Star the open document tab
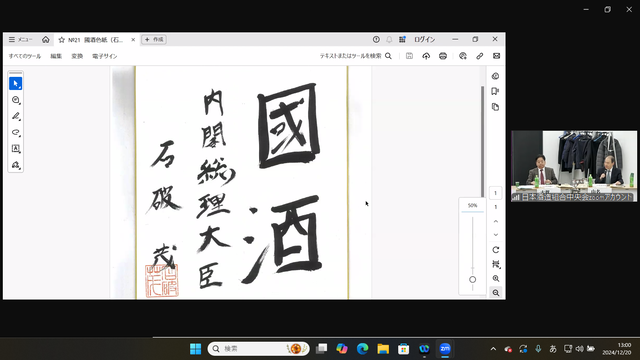Image resolution: width=640 pixels, height=360 pixels. pyautogui.click(x=62, y=40)
